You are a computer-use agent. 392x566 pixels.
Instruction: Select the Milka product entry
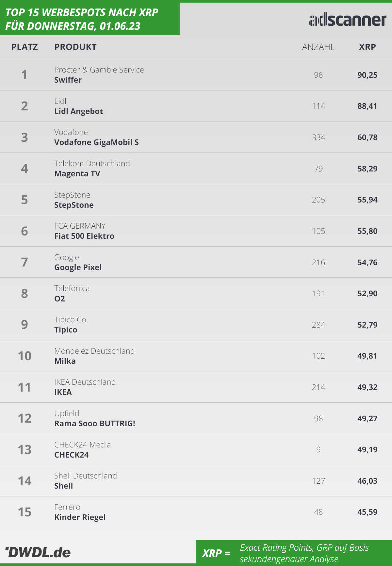[65, 361]
